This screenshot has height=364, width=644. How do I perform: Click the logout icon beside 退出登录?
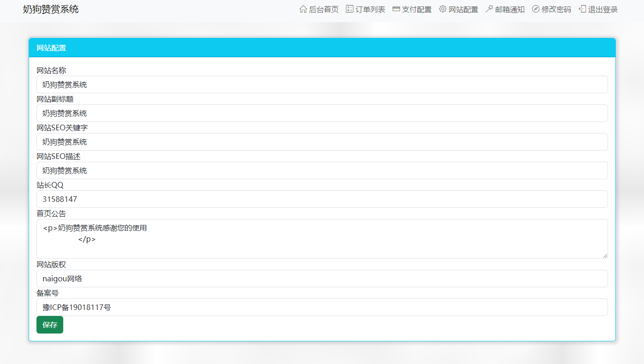click(x=581, y=9)
